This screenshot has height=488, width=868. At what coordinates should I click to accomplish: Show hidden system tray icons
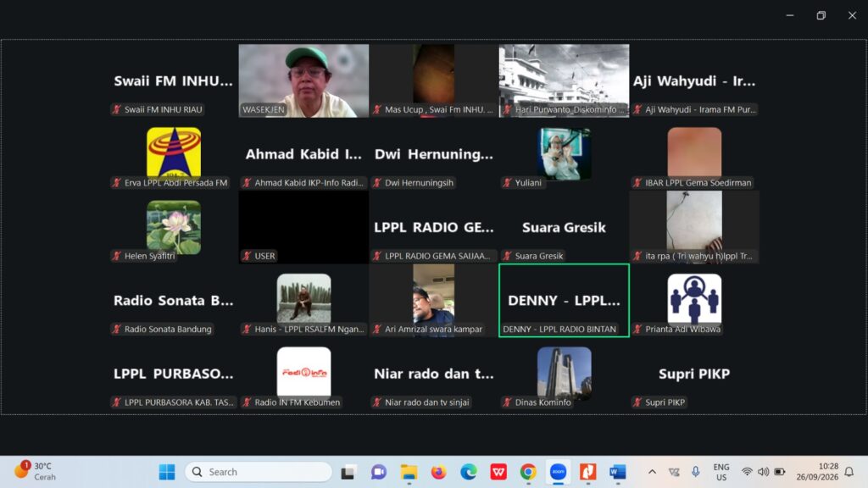click(x=652, y=472)
